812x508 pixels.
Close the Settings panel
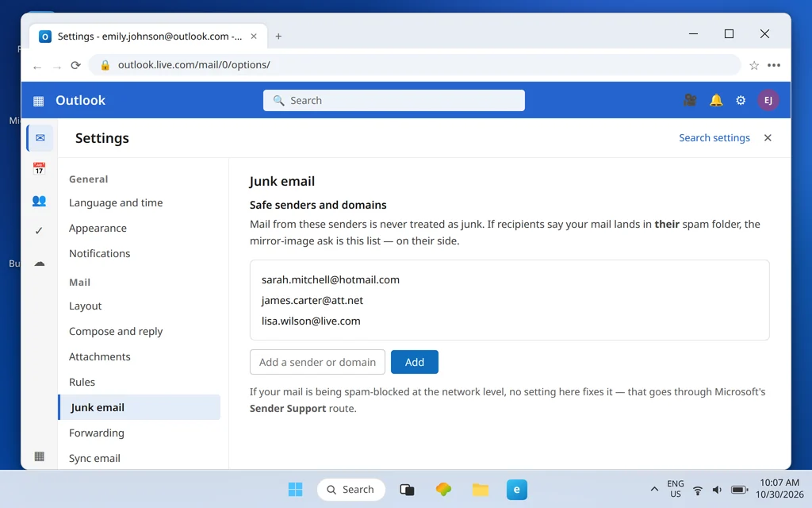(x=768, y=138)
